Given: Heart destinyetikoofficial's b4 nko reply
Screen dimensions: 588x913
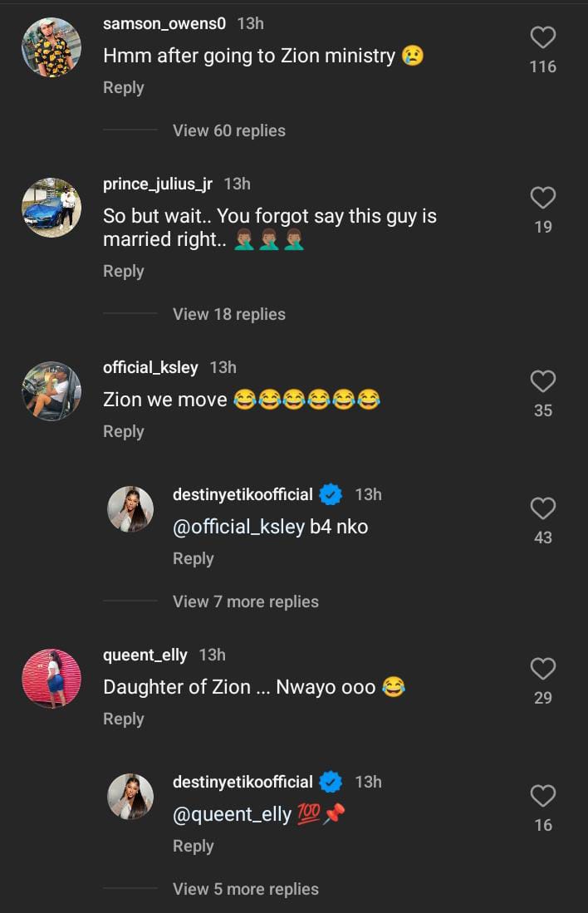Looking at the screenshot, I should 542,508.
